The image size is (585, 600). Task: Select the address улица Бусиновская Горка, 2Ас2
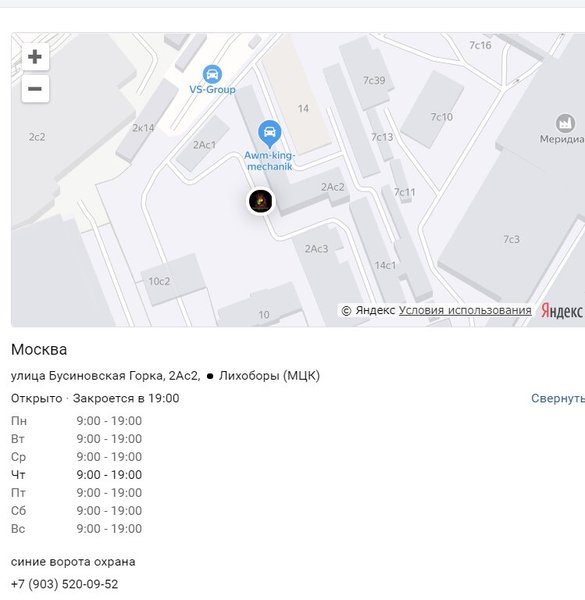pos(105,376)
